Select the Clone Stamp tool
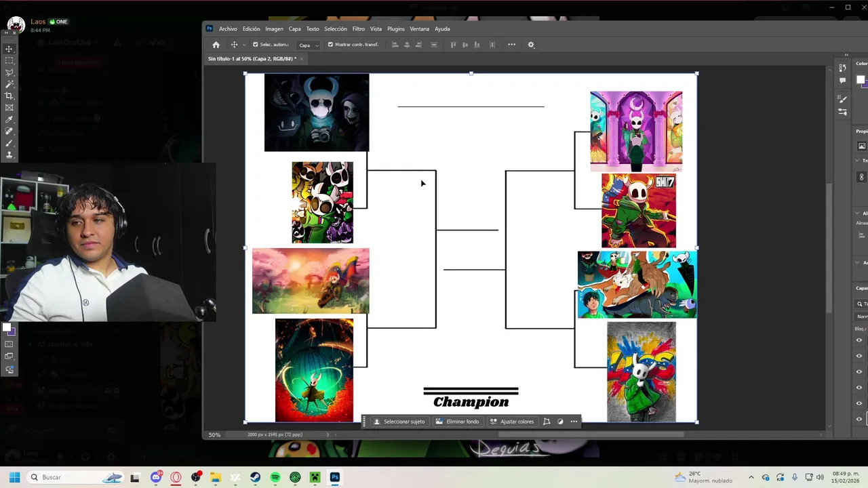Image resolution: width=868 pixels, height=488 pixels. tap(9, 155)
